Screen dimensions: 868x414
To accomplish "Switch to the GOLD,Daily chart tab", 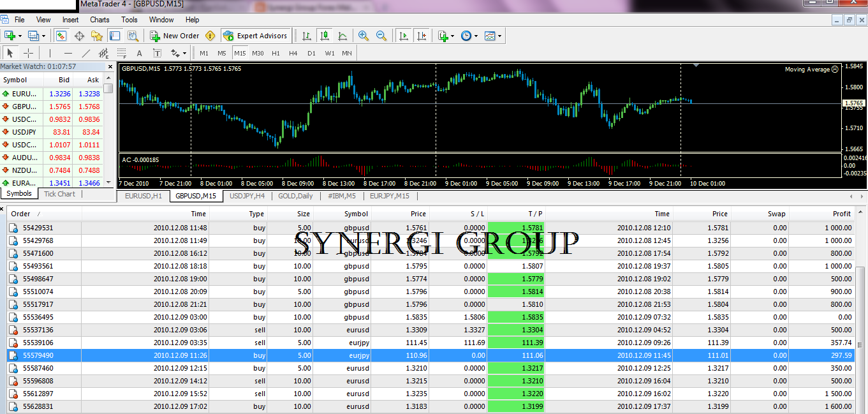I will pos(295,196).
